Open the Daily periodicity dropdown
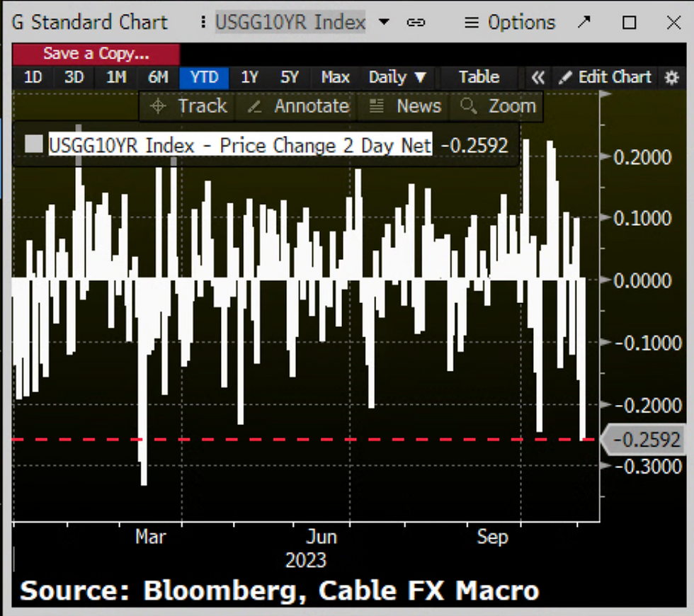Screen dimensions: 694x616 pos(397,78)
